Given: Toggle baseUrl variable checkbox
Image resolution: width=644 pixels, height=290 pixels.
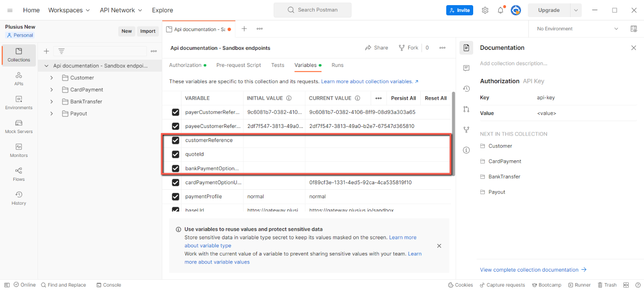Looking at the screenshot, I should pyautogui.click(x=176, y=209).
